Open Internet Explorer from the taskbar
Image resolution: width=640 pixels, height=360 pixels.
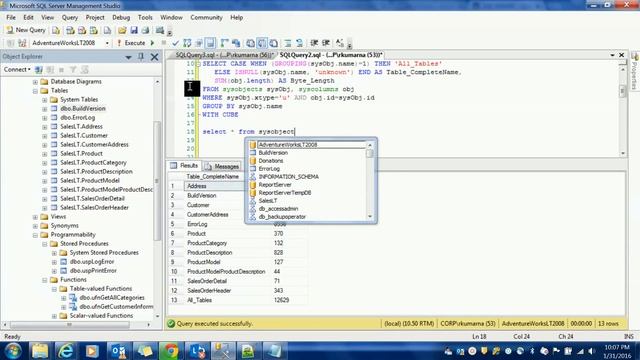65,351
